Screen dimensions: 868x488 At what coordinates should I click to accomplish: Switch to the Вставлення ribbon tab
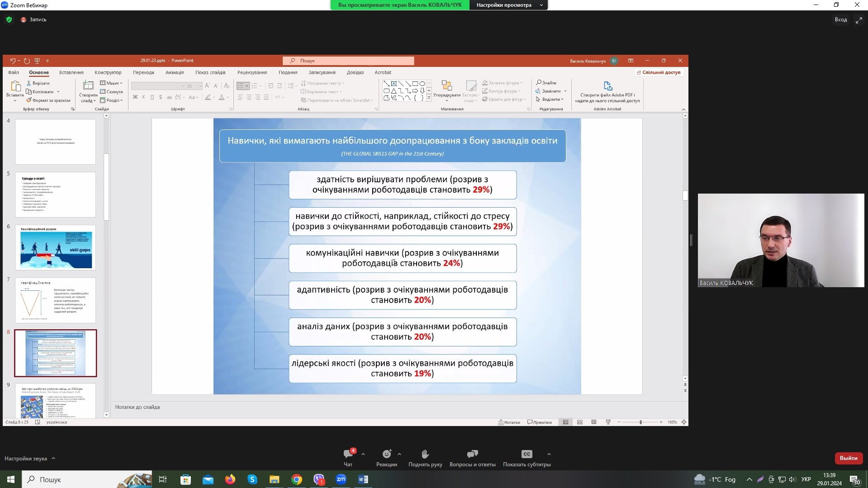[x=71, y=72]
